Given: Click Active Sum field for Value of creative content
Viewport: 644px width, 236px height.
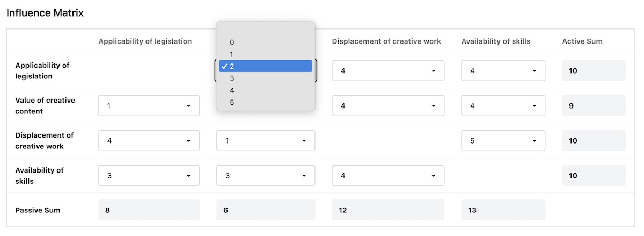Looking at the screenshot, I should click(594, 105).
